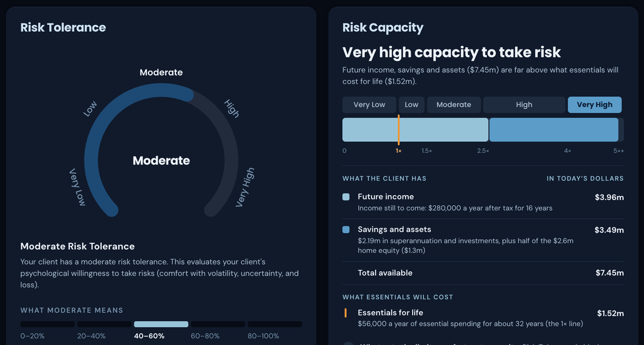Click the 1.5× tick label under the bar

427,151
